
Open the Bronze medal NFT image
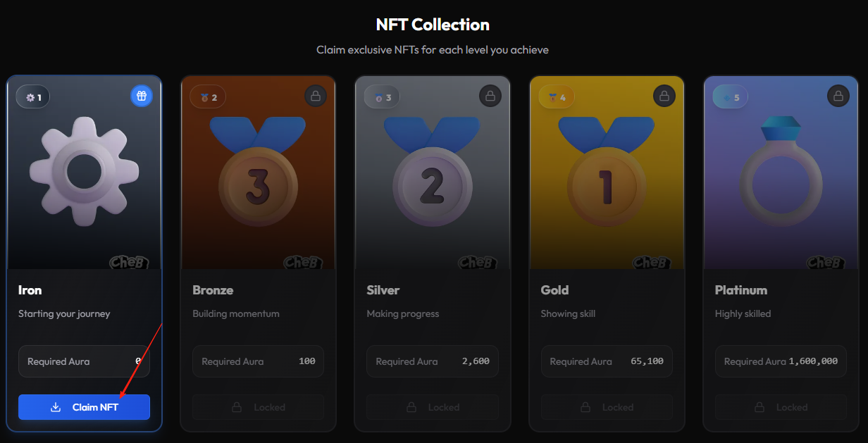coord(258,173)
